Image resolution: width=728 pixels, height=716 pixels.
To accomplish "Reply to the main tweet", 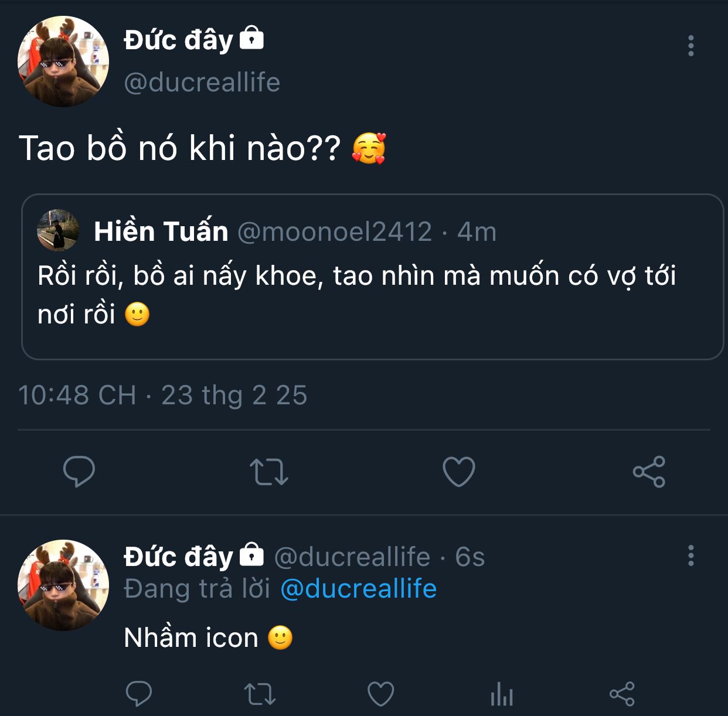I will [79, 472].
